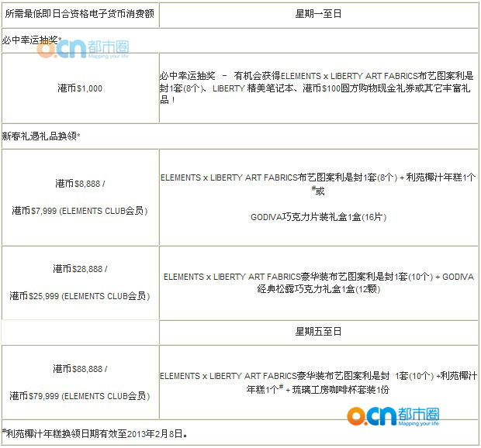
Task: Click '港币$79,999 (ELEMENTS CLUB会员)' text
Action: coord(80,396)
